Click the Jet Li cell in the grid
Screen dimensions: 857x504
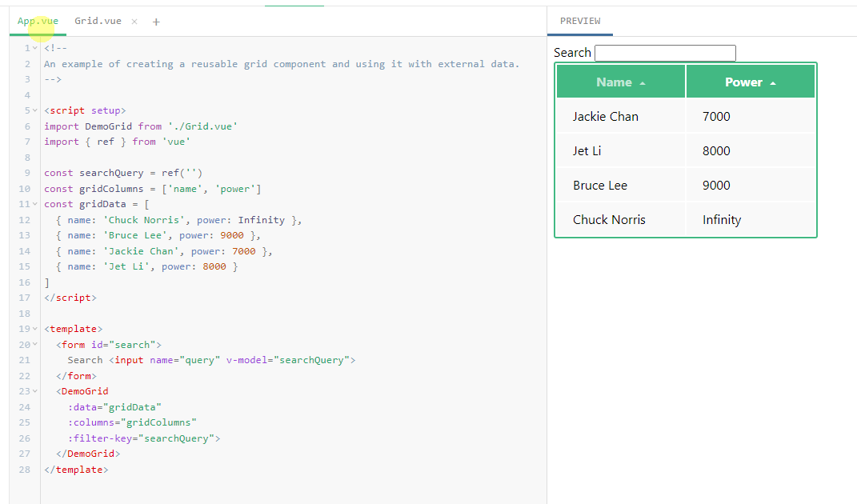pyautogui.click(x=621, y=151)
